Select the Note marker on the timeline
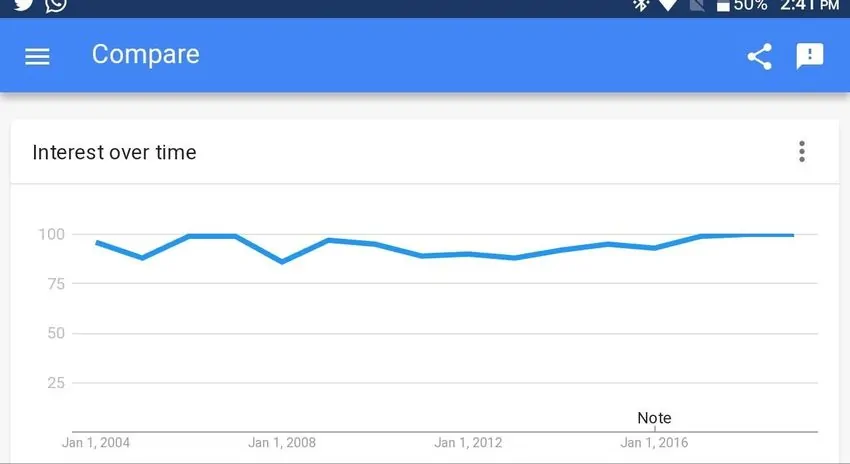The height and width of the screenshot is (464, 850). (655, 418)
